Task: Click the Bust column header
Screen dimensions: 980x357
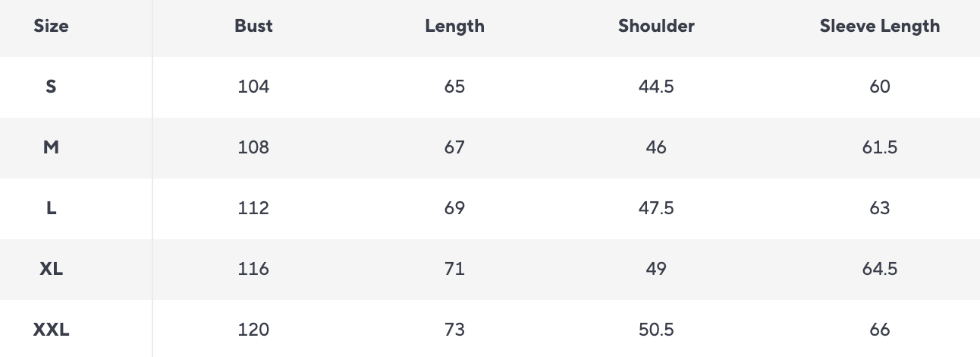Action: 253,26
